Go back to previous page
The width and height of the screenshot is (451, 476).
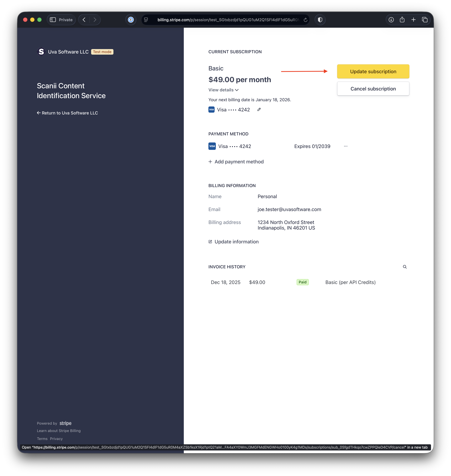click(84, 20)
